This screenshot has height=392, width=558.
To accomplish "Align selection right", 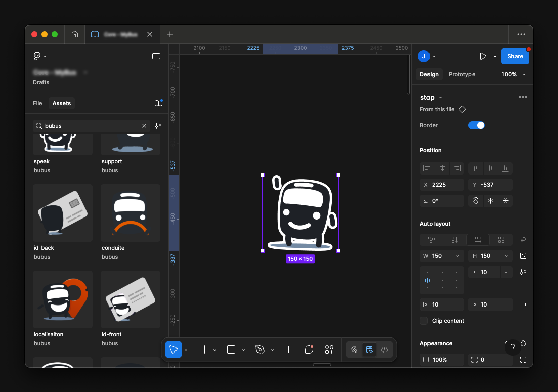I will (458, 168).
